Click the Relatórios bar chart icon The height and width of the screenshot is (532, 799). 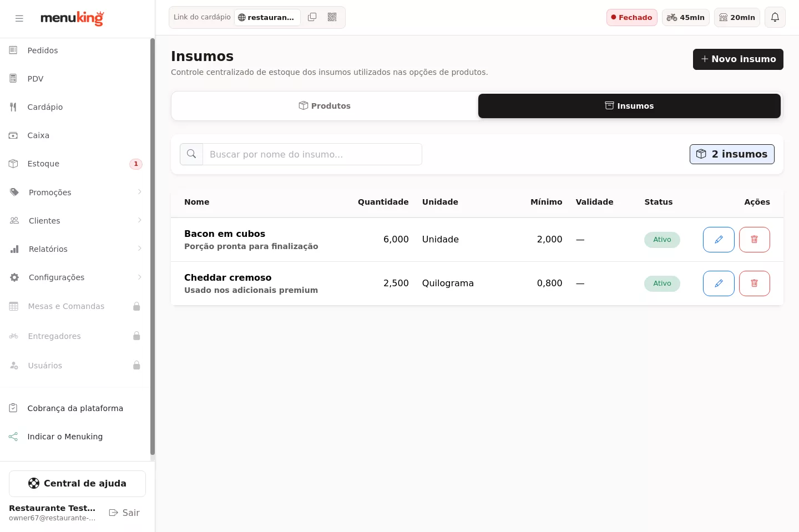[14, 249]
